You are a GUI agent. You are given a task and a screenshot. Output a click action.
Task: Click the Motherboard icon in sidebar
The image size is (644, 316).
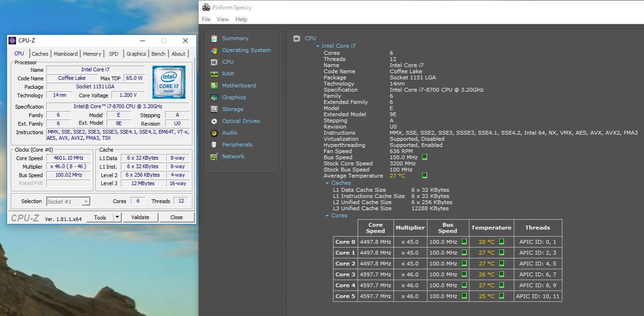point(214,85)
